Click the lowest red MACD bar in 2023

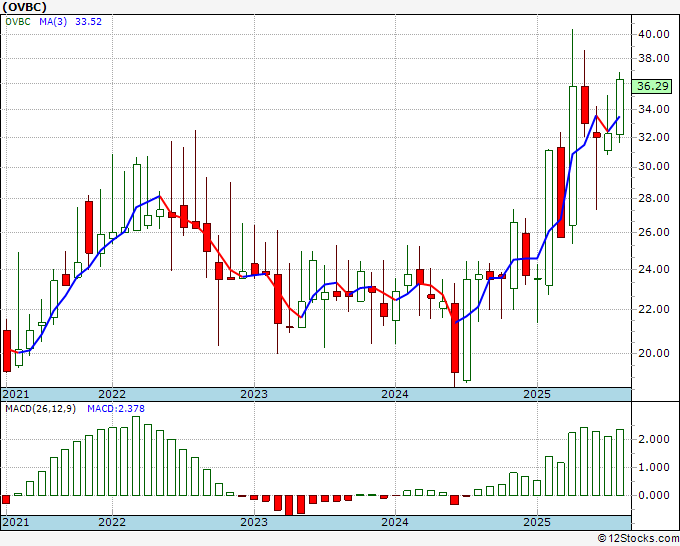coord(289,505)
